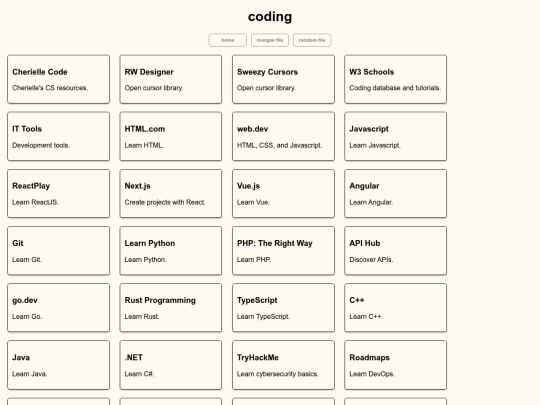
Task: Open the go.dev card
Action: coord(59,308)
